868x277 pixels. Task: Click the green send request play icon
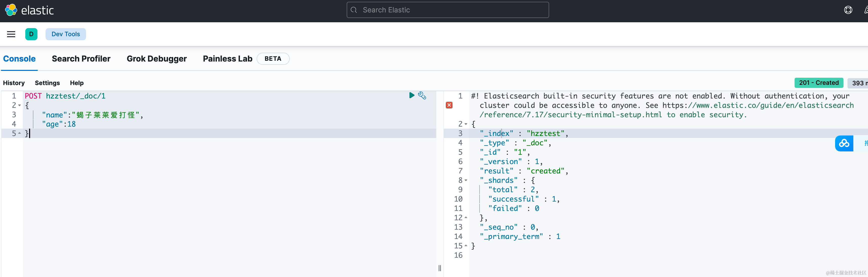click(x=411, y=95)
